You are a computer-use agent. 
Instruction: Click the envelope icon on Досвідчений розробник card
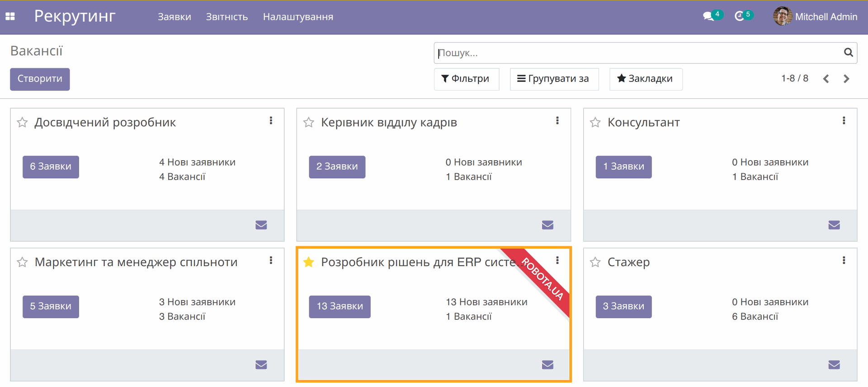(x=261, y=225)
